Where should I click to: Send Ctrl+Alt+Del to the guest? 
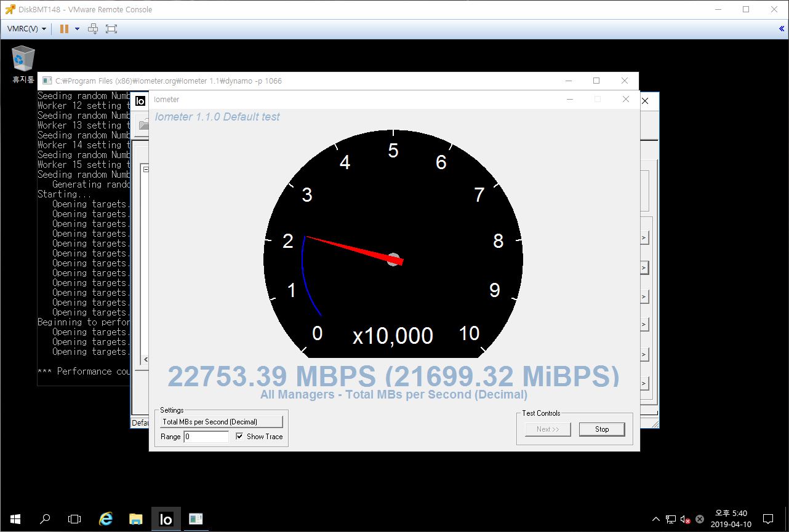coord(93,29)
